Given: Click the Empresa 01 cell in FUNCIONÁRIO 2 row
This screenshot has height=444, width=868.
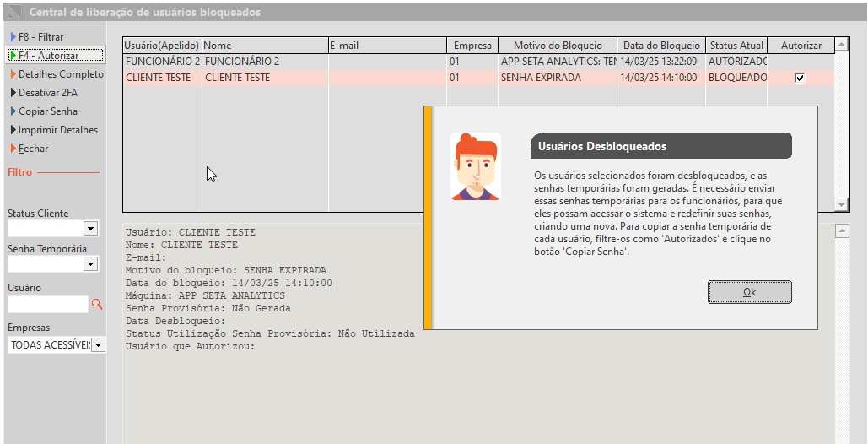Looking at the screenshot, I should click(x=472, y=62).
